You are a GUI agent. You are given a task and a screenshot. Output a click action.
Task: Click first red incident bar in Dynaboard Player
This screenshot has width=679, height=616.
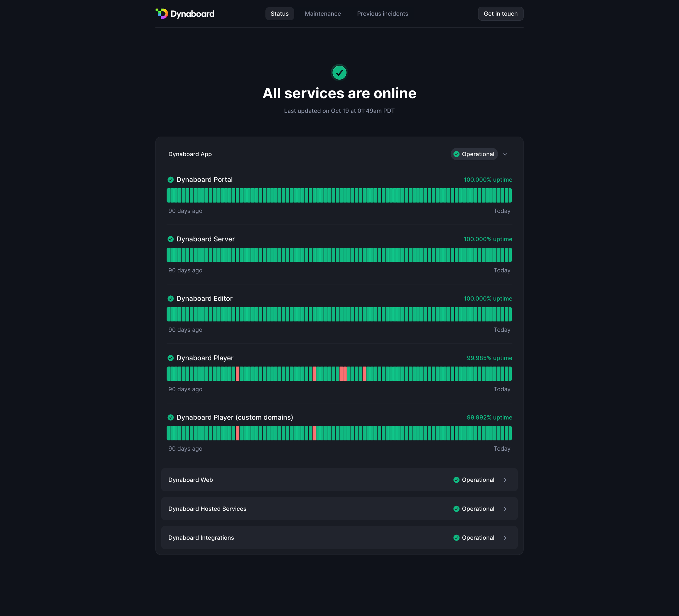(x=237, y=374)
